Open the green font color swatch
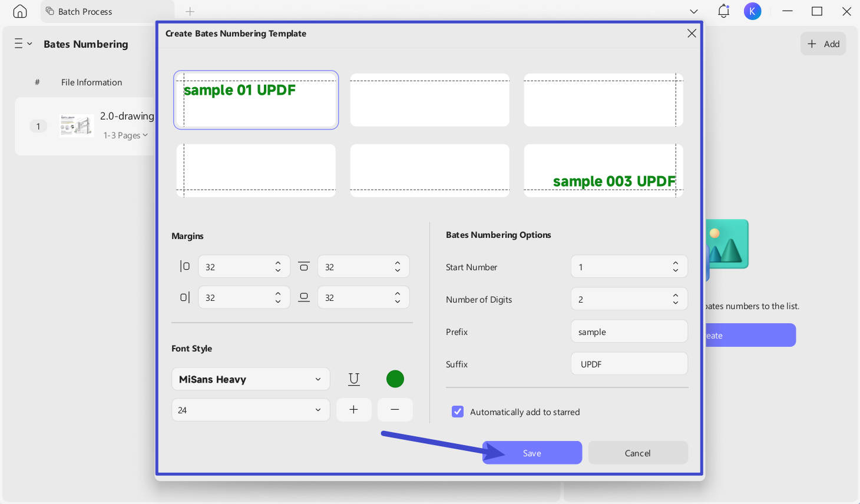This screenshot has height=504, width=860. click(395, 379)
